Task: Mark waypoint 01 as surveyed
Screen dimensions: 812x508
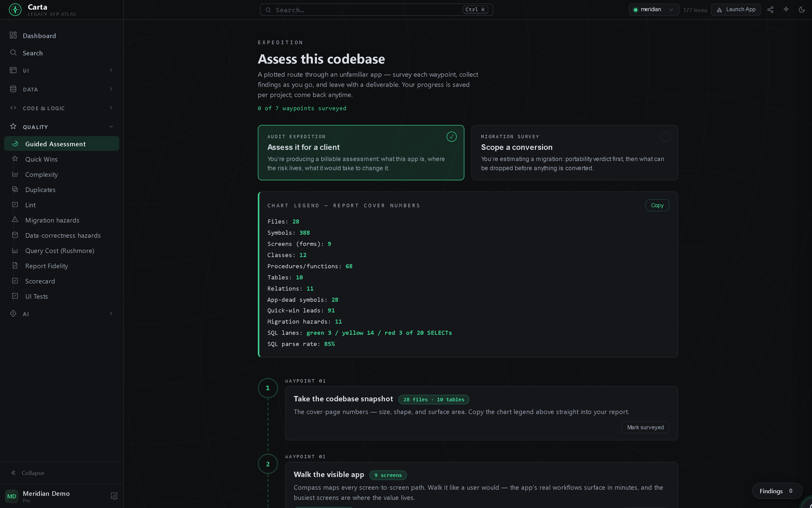Action: (645, 427)
